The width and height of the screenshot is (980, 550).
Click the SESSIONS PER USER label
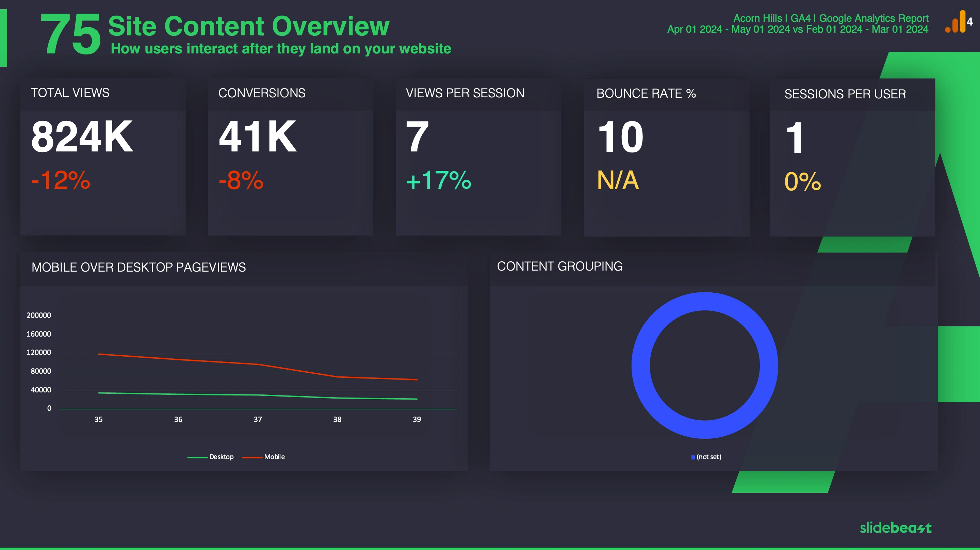[x=845, y=94]
